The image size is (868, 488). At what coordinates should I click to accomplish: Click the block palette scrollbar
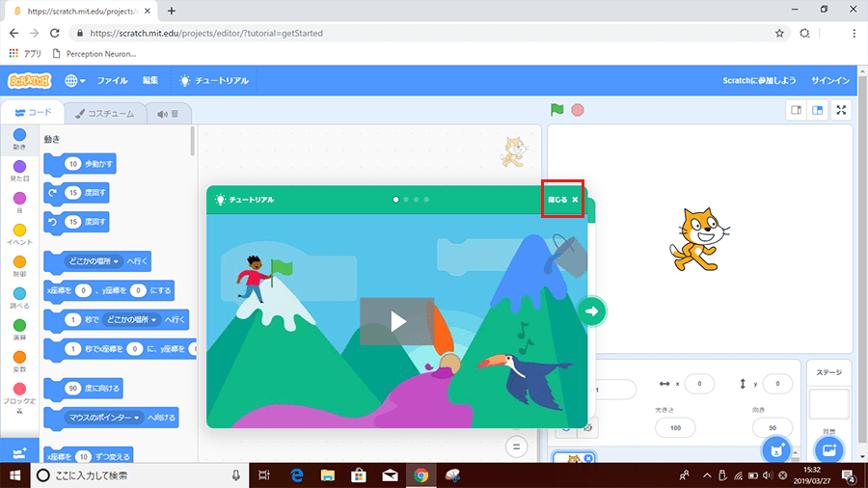(193, 142)
